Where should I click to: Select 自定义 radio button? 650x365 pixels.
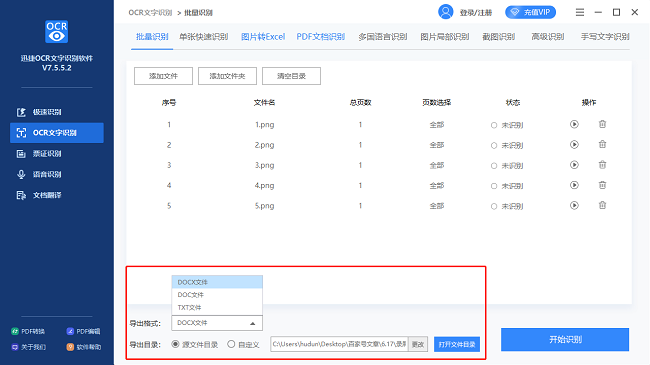tap(231, 344)
